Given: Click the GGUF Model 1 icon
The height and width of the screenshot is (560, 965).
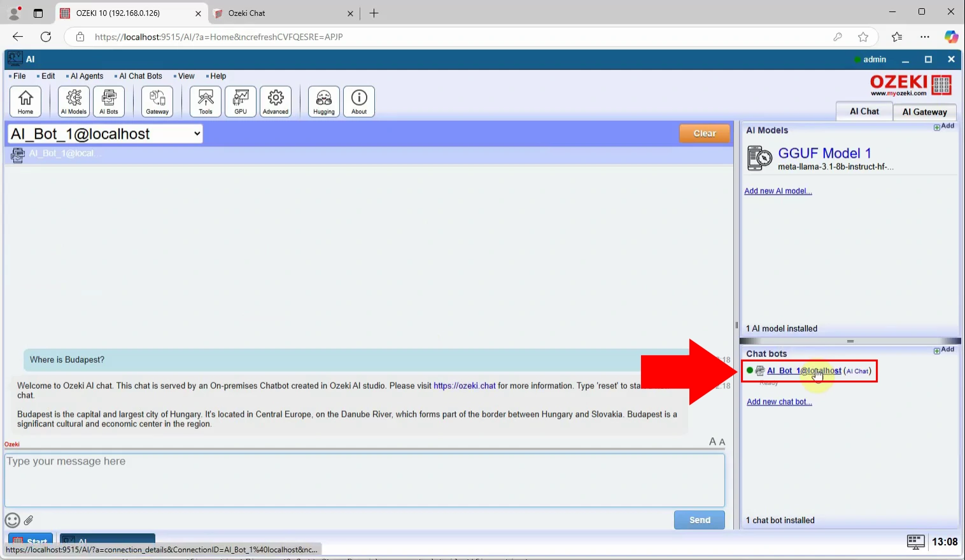Looking at the screenshot, I should tap(759, 158).
